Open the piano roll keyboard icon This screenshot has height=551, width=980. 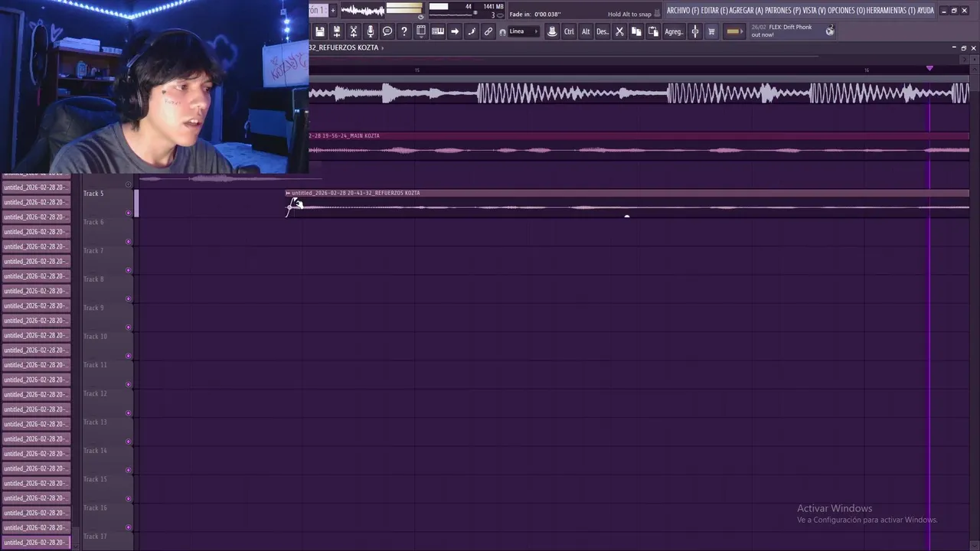point(438,31)
